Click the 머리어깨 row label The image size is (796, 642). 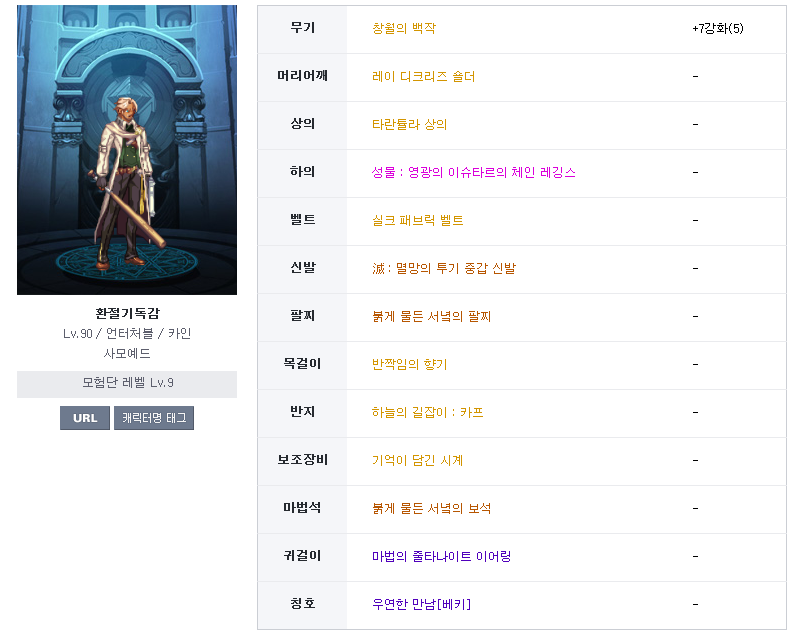click(303, 76)
